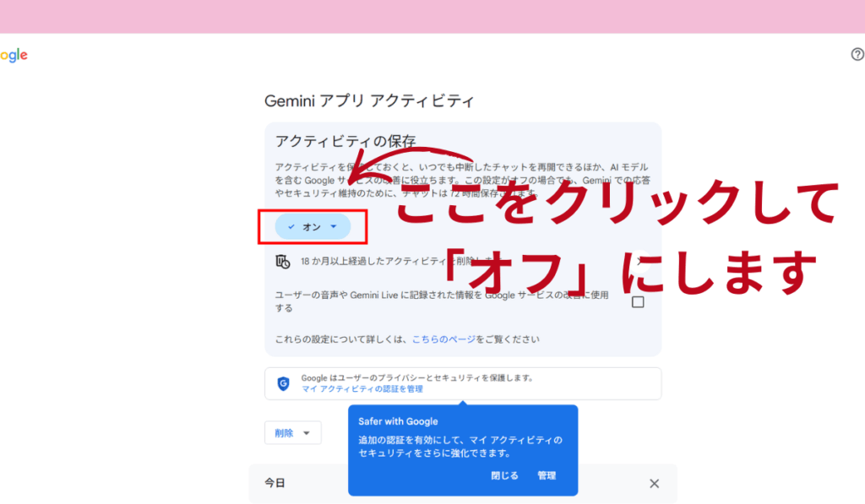Click the Google shield privacy icon
This screenshot has height=504, width=865.
pos(283,383)
